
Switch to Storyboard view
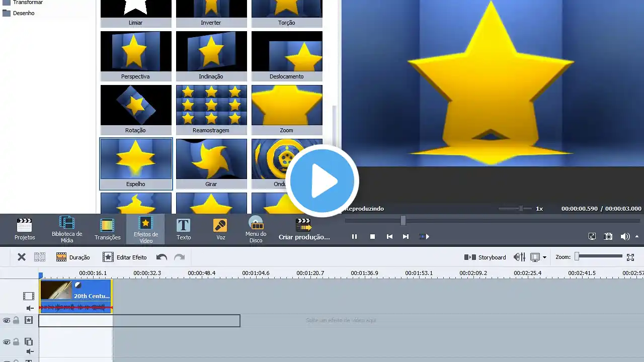[485, 257]
